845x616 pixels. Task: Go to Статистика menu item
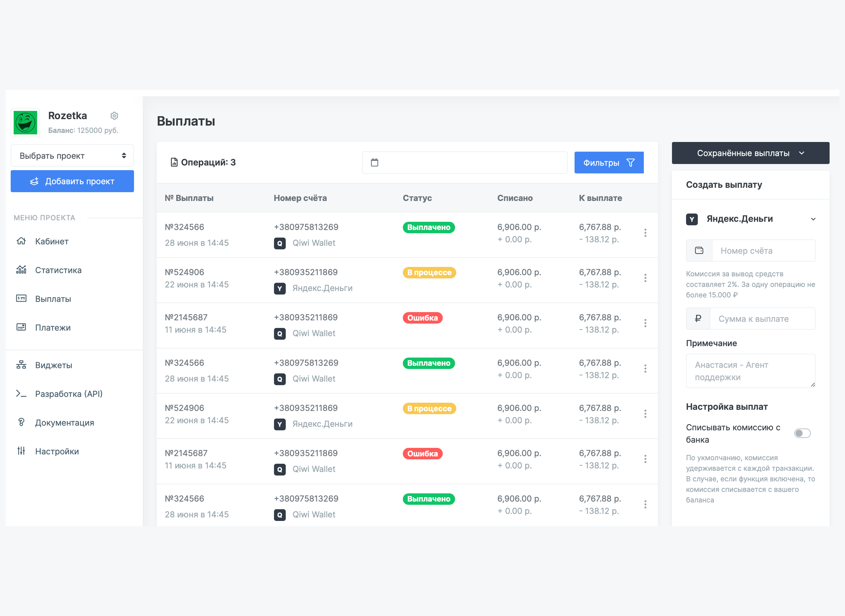click(x=58, y=270)
